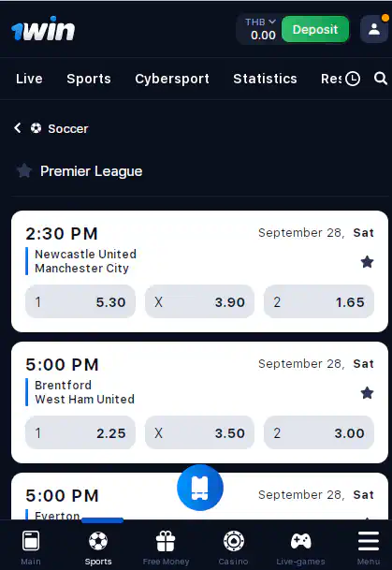This screenshot has height=570, width=392.
Task: Click the 1win logo
Action: tap(43, 29)
